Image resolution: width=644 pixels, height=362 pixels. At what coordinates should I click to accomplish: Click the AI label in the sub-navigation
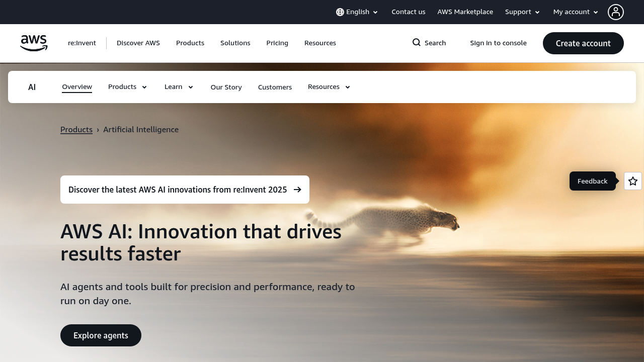[32, 86]
